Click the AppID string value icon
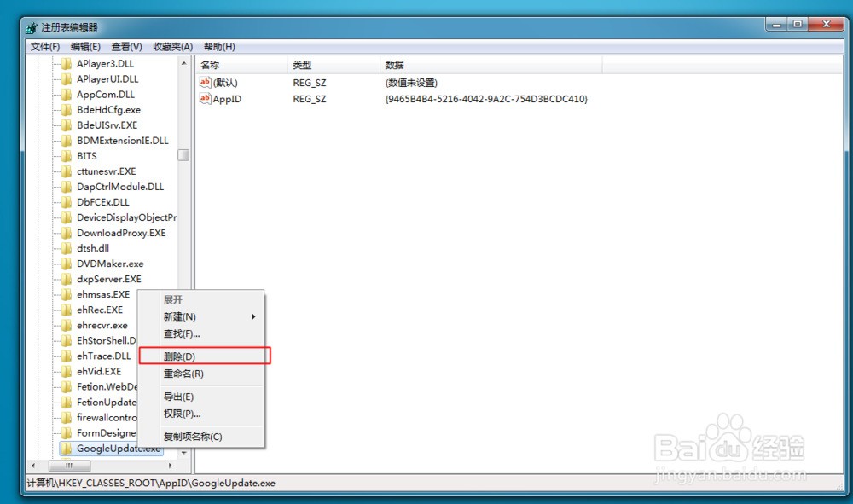The image size is (853, 504). coord(205,98)
